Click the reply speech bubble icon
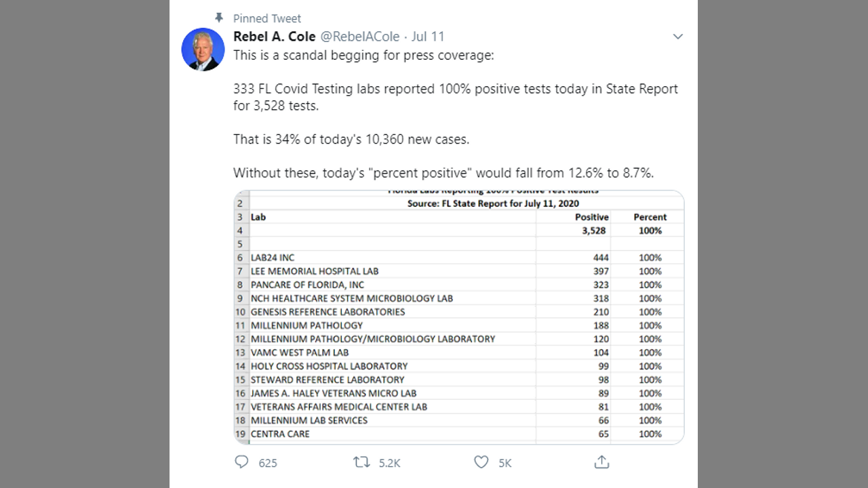 click(241, 462)
